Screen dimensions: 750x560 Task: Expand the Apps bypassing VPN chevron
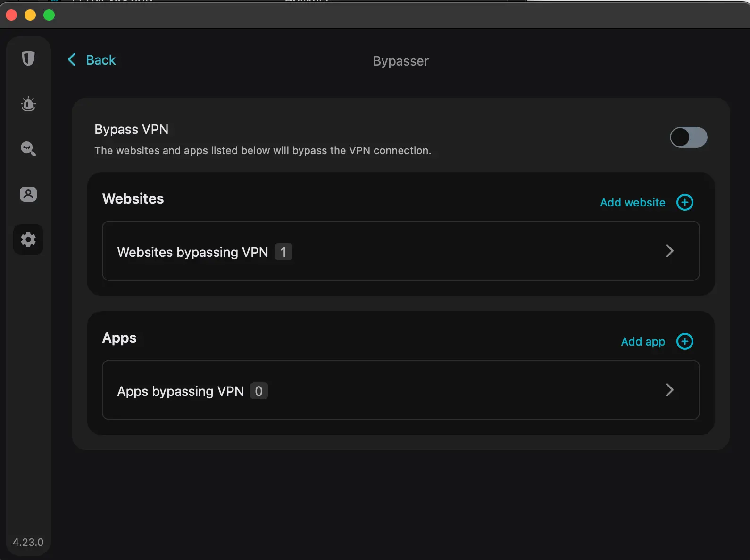point(669,390)
